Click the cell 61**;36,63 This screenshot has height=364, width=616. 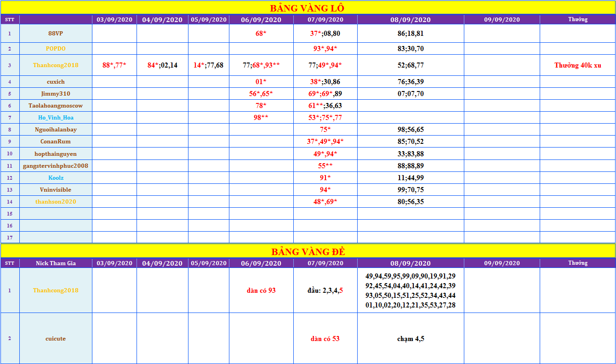[325, 106]
